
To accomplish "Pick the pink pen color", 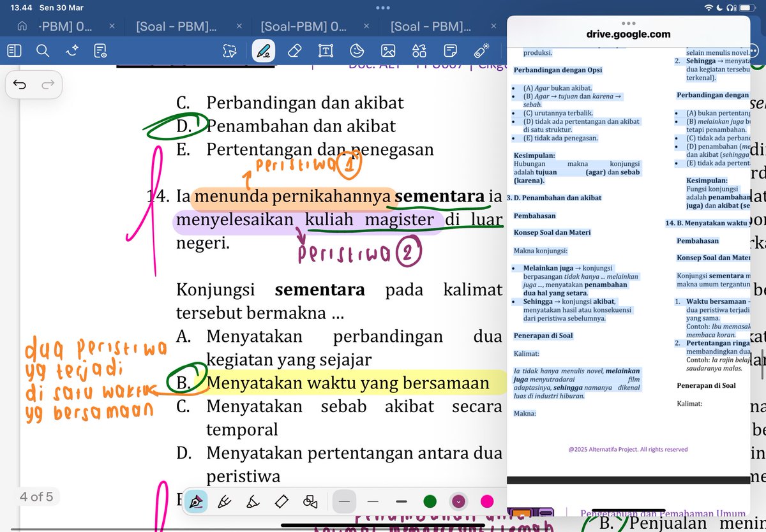I will 487,501.
